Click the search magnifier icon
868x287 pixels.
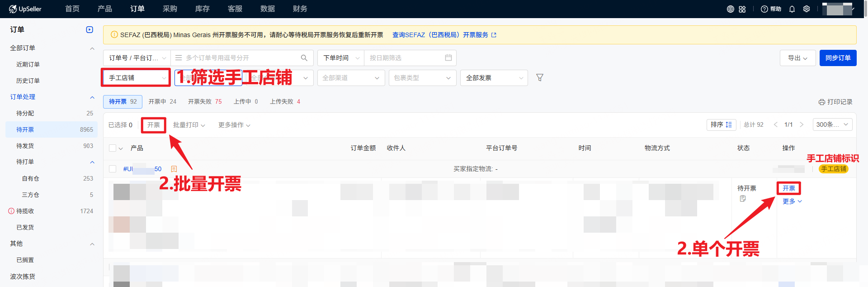pos(304,58)
